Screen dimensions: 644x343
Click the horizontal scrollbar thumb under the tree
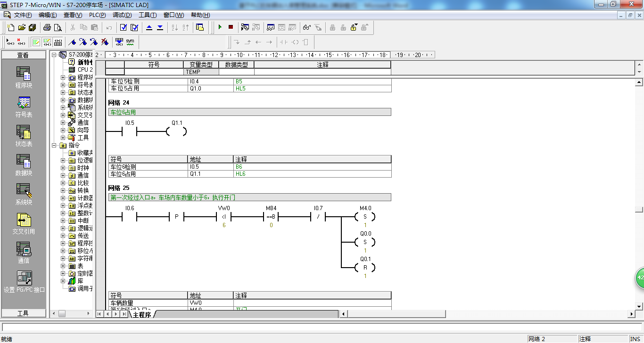[62, 313]
